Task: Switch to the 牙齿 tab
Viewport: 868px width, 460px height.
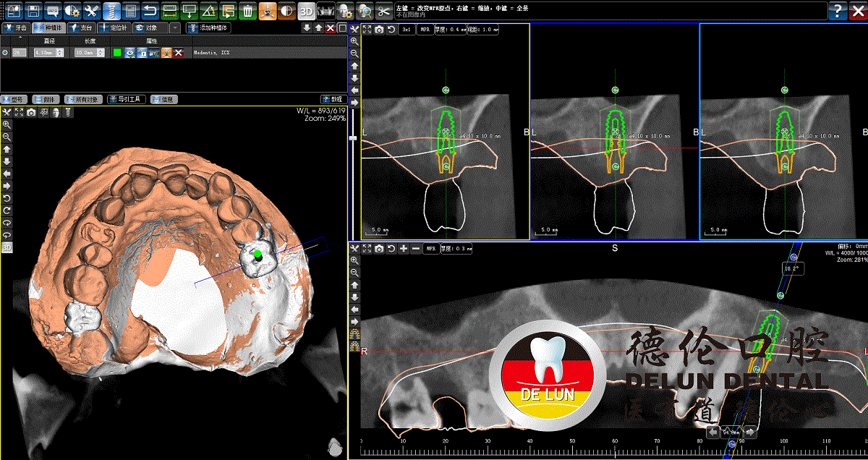Action: tap(16, 27)
